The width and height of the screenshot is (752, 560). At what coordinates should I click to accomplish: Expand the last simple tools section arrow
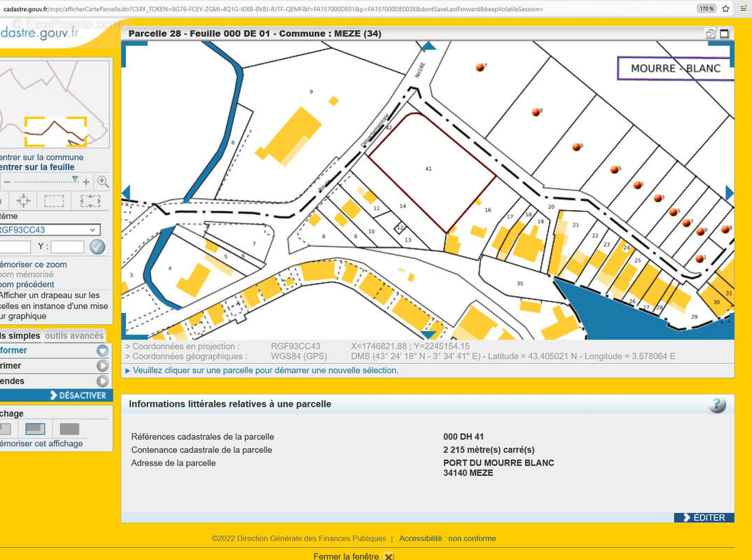pos(103,381)
